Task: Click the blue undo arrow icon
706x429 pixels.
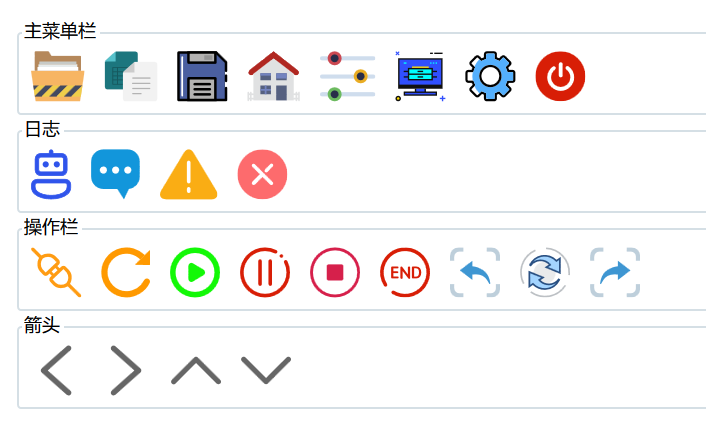Action: (475, 272)
